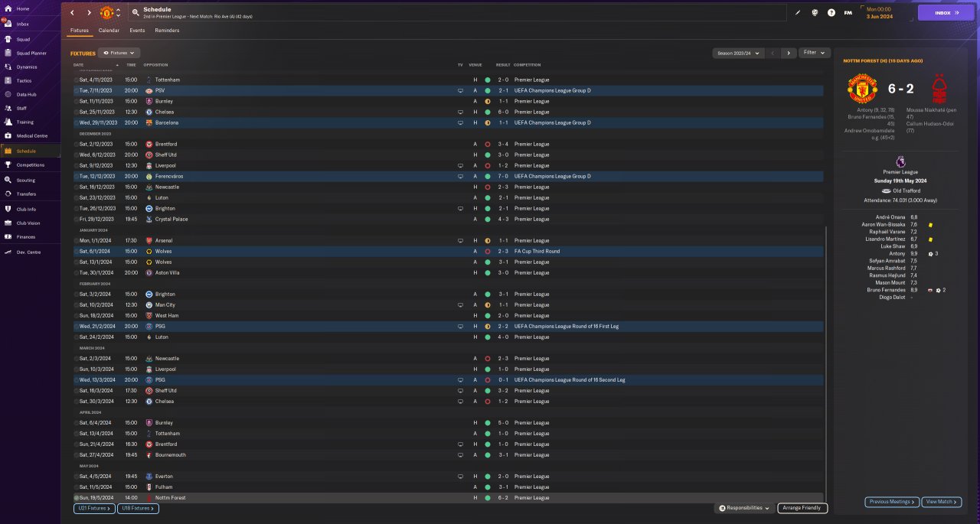Switch to the Reminders tab
This screenshot has height=524, width=980.
tap(167, 31)
